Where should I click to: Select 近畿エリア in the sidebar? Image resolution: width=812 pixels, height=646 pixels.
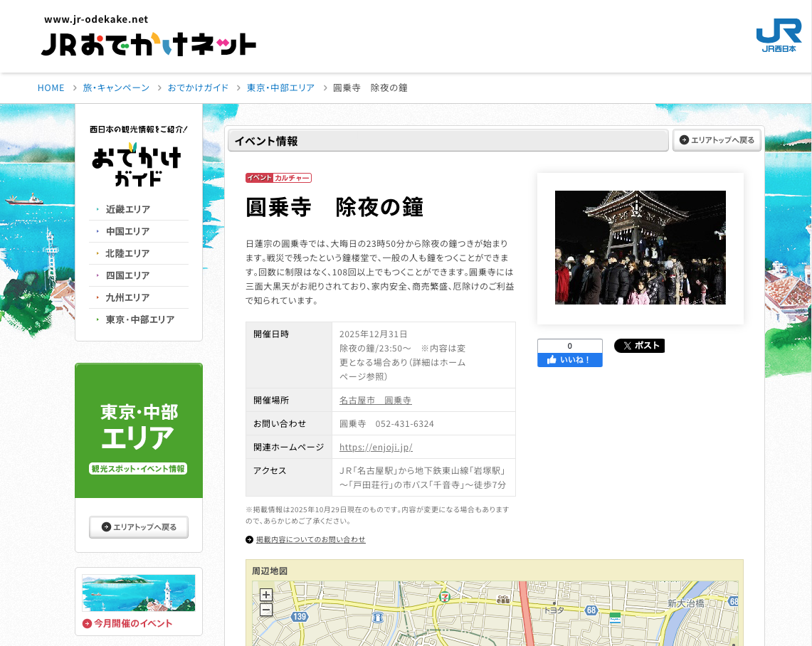[128, 209]
